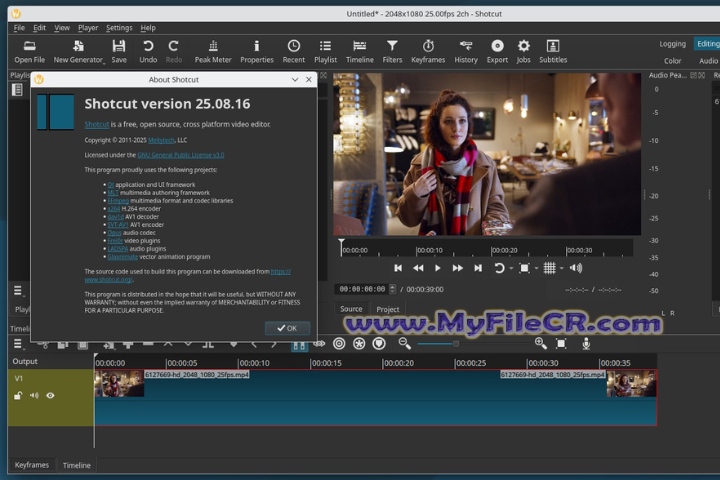The image size is (720, 480).
Task: Open the timeline hamburger menu
Action: pos(18,344)
